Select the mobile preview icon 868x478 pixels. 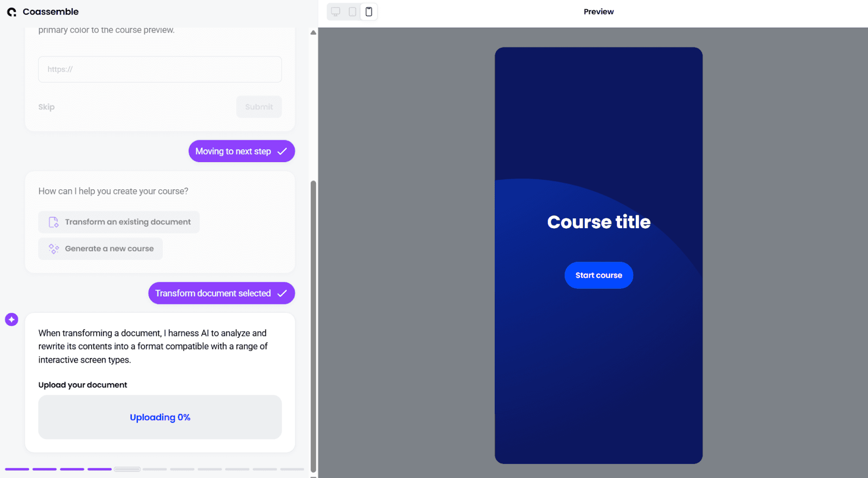(369, 11)
